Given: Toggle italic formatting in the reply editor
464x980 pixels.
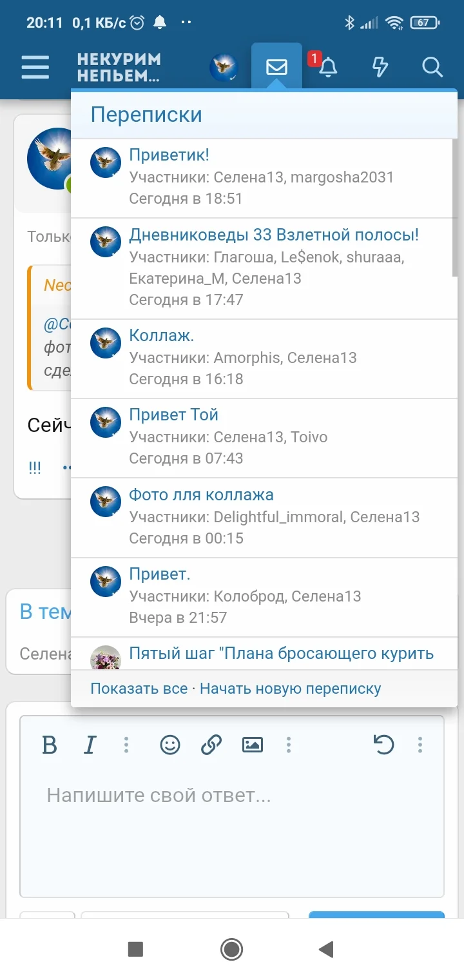Looking at the screenshot, I should click(90, 745).
